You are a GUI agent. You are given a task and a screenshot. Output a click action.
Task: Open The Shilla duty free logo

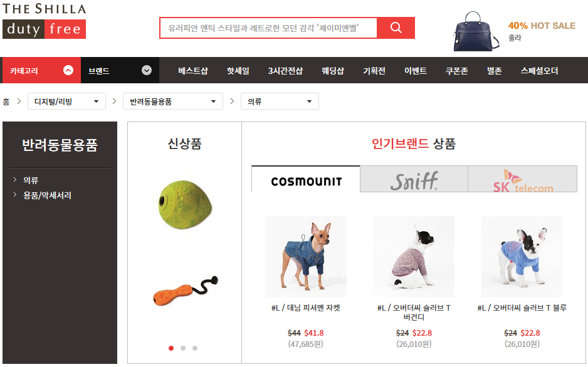pos(45,21)
